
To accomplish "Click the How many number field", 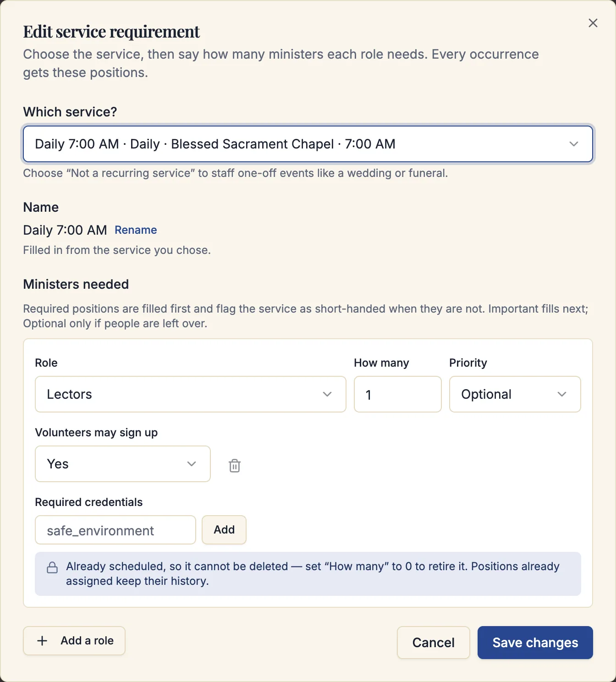I will (x=398, y=394).
